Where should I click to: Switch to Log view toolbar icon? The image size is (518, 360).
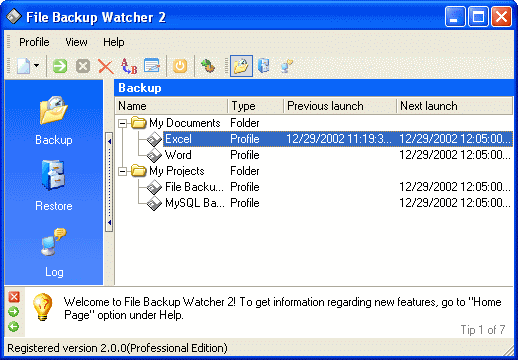287,66
